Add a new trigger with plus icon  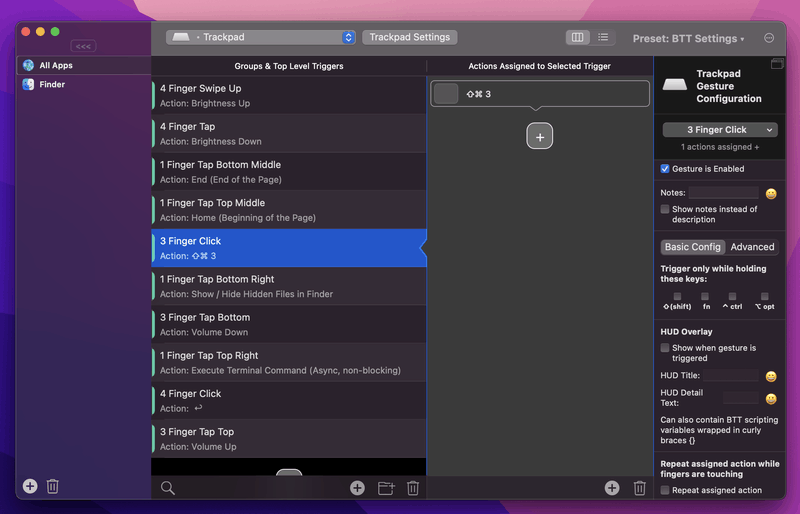pos(357,488)
